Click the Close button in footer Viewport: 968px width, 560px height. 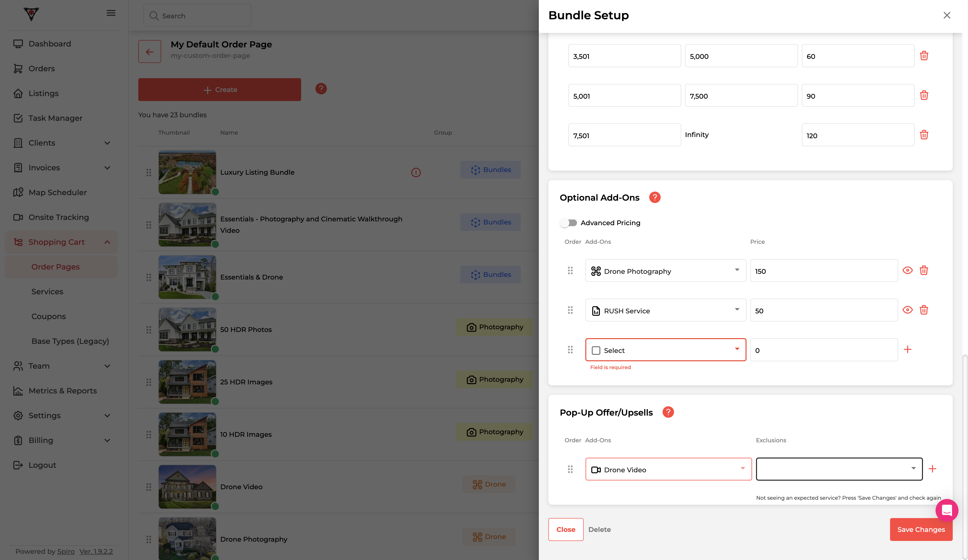(566, 530)
